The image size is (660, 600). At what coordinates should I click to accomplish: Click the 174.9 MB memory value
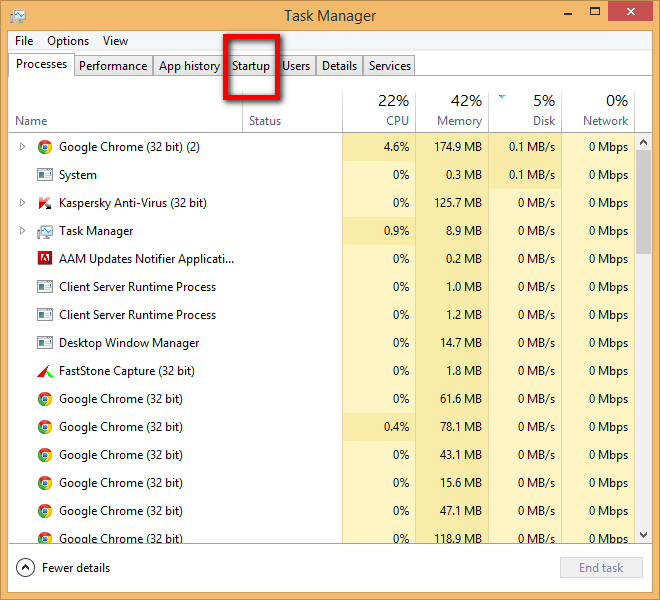pos(458,147)
